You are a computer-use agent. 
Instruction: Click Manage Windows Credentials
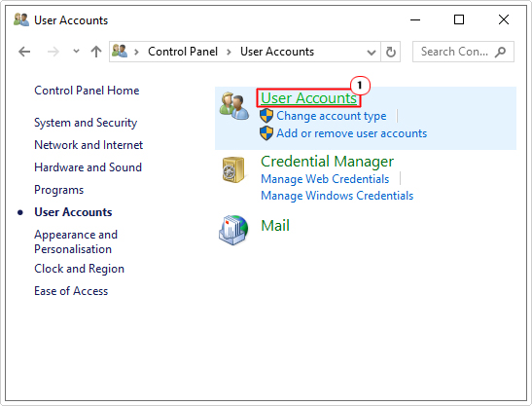[x=337, y=196]
